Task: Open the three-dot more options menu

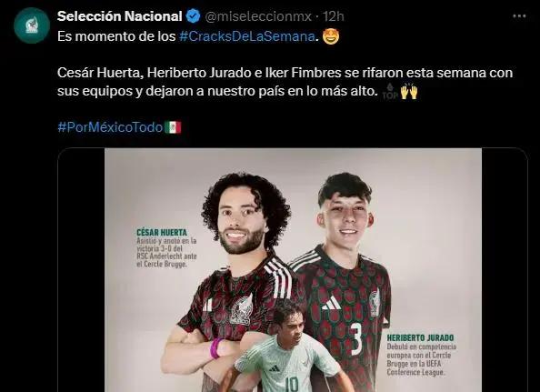Action: coord(519,16)
